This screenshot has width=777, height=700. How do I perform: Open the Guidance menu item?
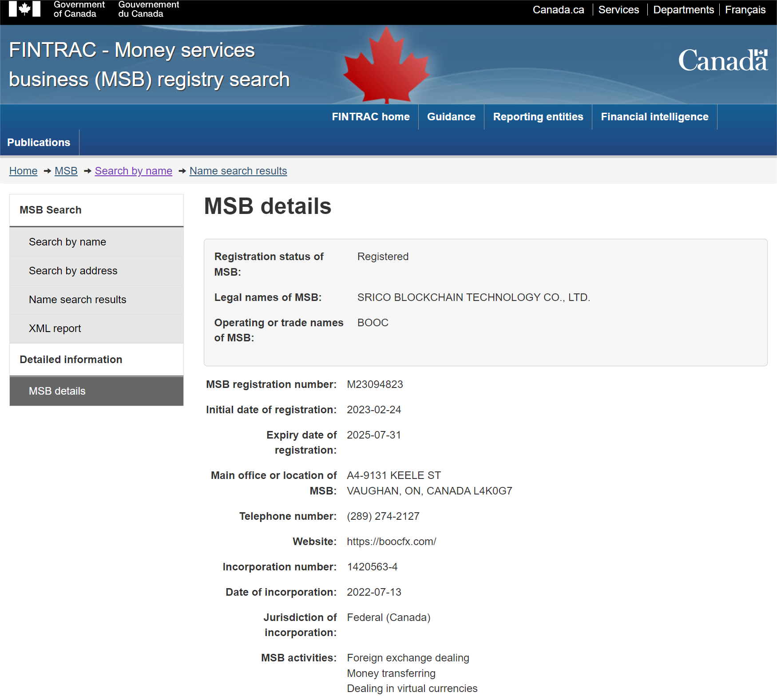[x=451, y=117]
